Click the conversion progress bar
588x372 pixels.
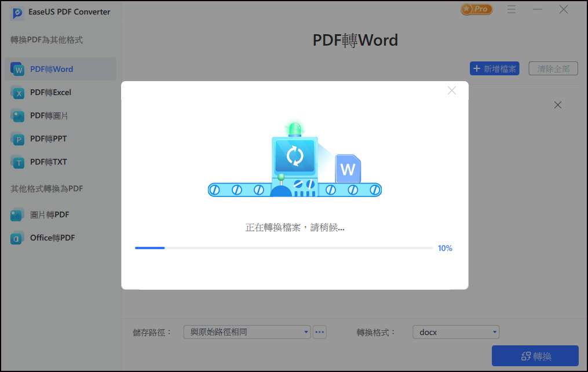tap(283, 247)
